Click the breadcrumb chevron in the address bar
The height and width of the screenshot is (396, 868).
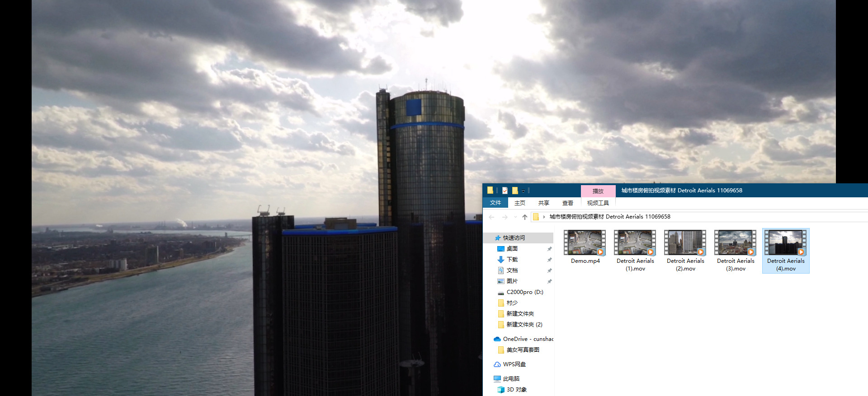[x=544, y=217]
